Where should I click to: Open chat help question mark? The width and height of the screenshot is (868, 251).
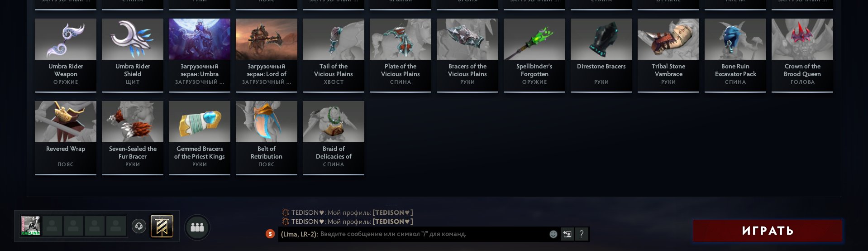(582, 234)
